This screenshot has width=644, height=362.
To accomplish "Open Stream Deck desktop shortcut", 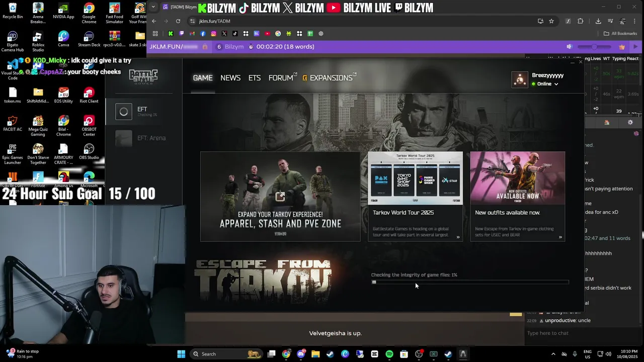I will (x=89, y=39).
